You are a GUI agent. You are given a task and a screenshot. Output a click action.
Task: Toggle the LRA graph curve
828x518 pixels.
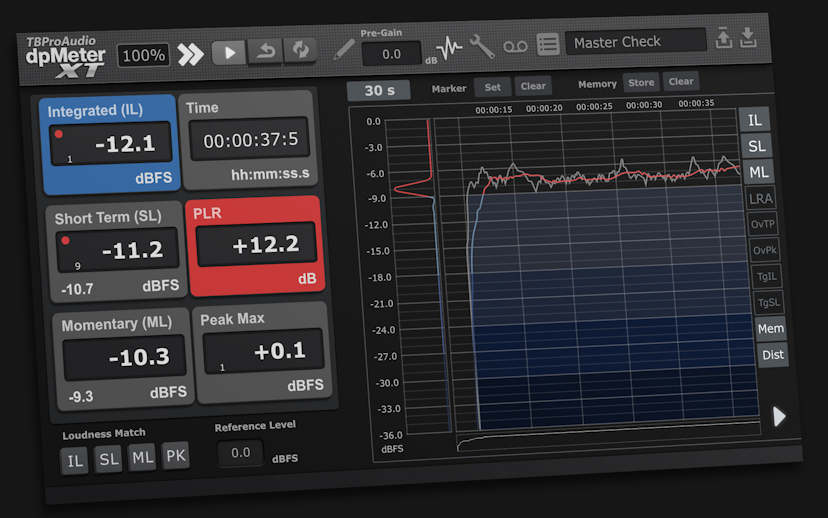click(x=760, y=199)
